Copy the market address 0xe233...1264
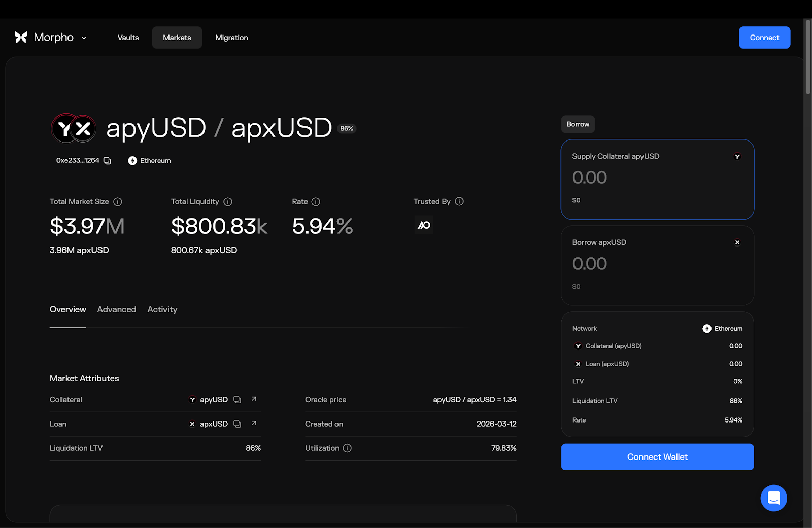Viewport: 812px width, 528px height. tap(107, 160)
